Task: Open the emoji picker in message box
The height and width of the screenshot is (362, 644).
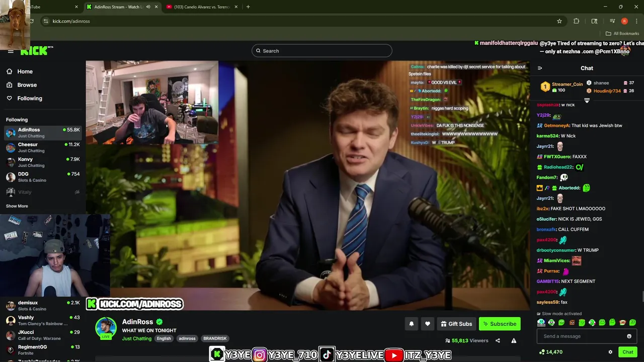Action: [629, 336]
